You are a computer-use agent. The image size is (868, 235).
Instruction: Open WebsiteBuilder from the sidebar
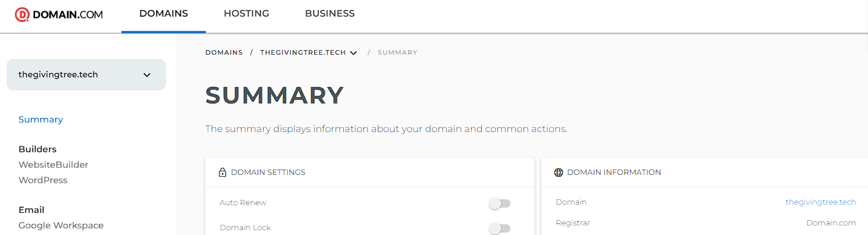click(x=54, y=165)
